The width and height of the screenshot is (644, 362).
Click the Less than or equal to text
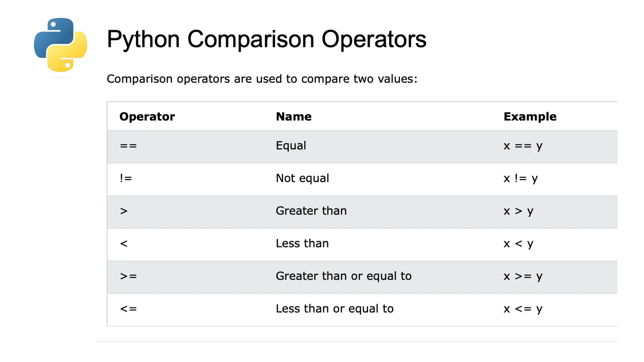[x=335, y=309]
